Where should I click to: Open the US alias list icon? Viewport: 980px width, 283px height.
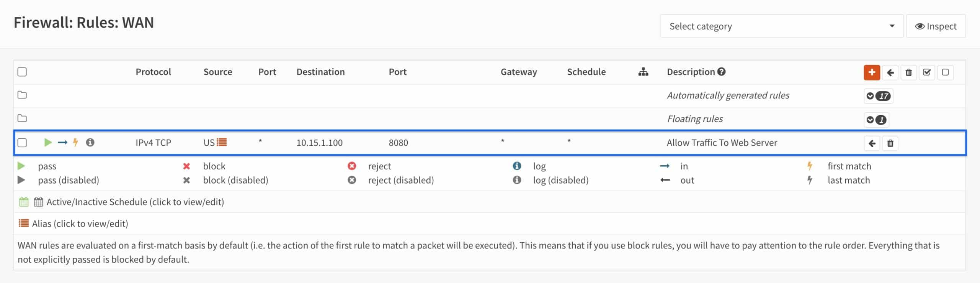tap(222, 143)
